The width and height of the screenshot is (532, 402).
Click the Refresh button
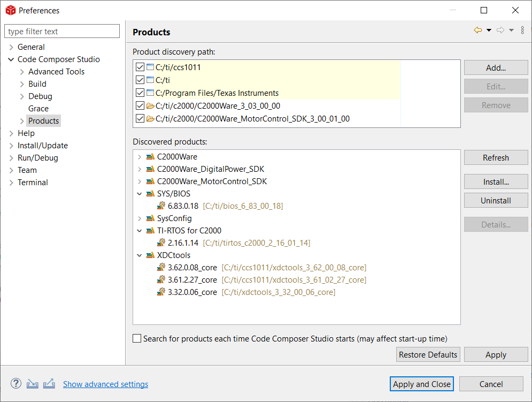[496, 158]
